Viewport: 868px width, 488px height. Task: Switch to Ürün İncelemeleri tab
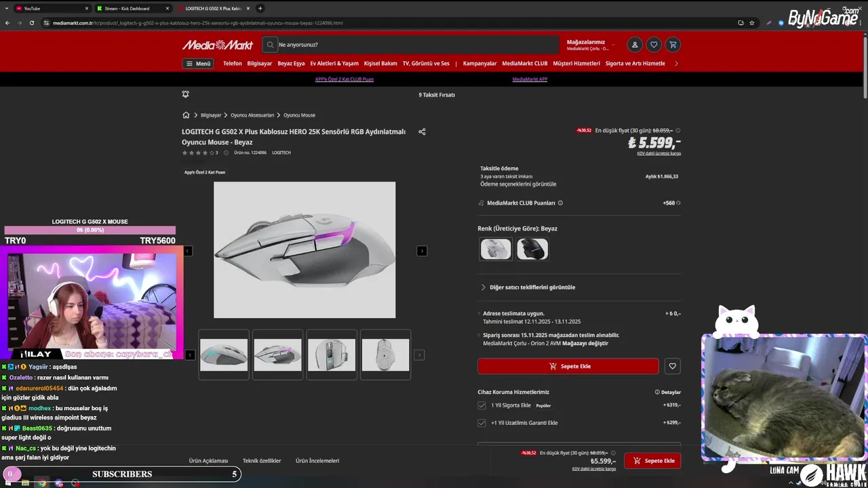pyautogui.click(x=317, y=461)
